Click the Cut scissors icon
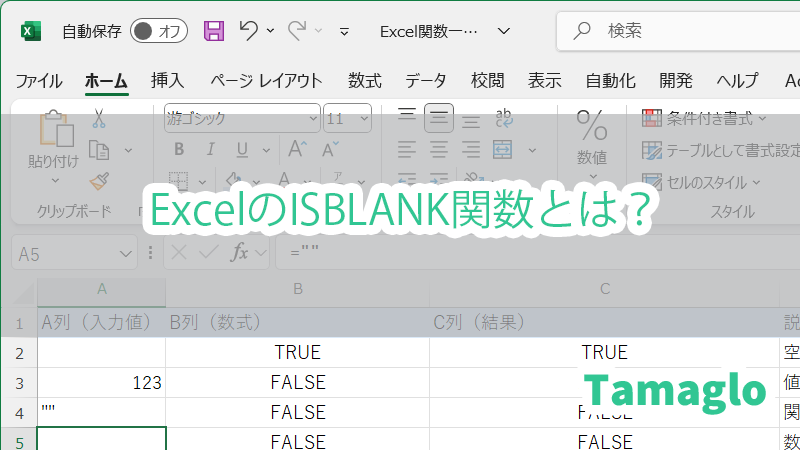The width and height of the screenshot is (800, 450). tap(98, 118)
